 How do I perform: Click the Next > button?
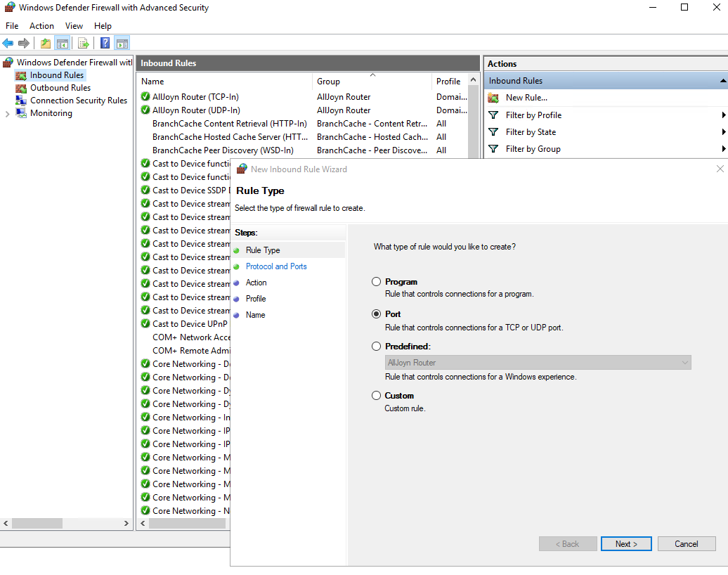(x=626, y=544)
